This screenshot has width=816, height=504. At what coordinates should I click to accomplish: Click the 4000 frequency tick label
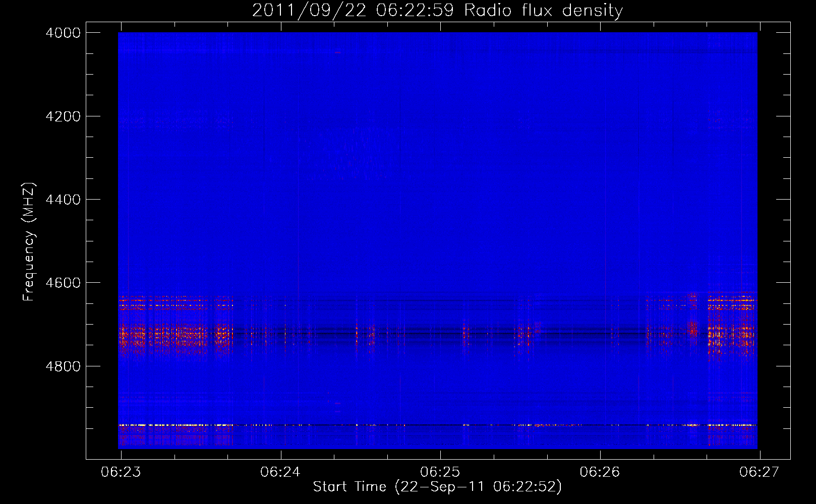click(63, 33)
